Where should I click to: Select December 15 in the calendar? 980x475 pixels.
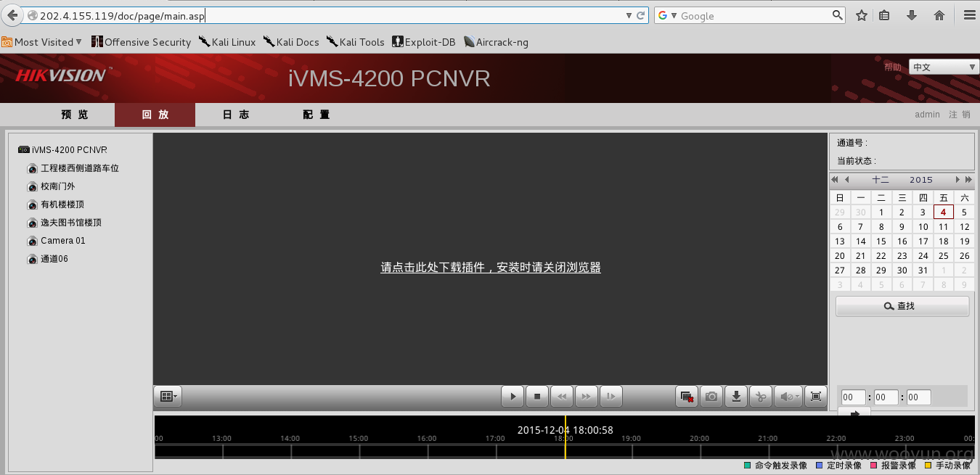[x=881, y=241]
